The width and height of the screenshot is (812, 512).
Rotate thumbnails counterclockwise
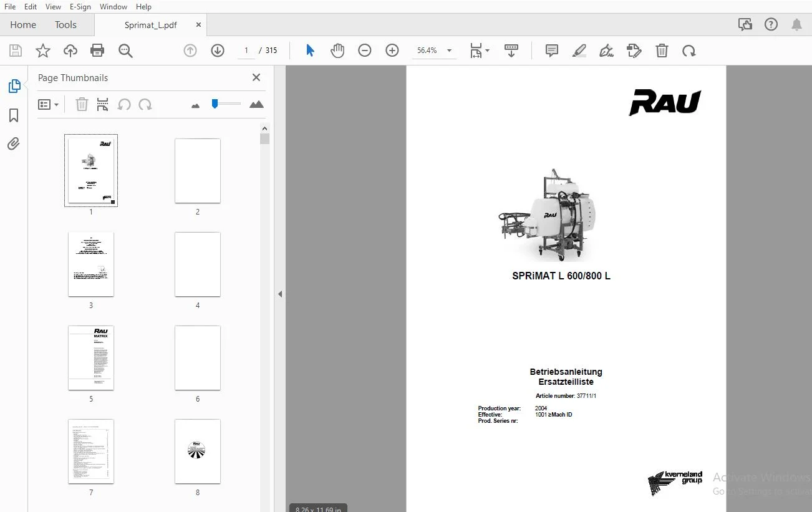point(124,104)
